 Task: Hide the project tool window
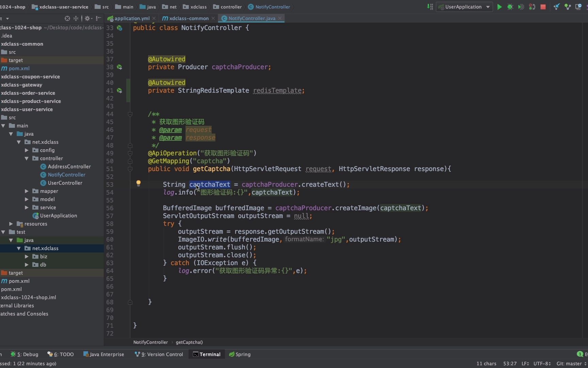click(x=99, y=18)
